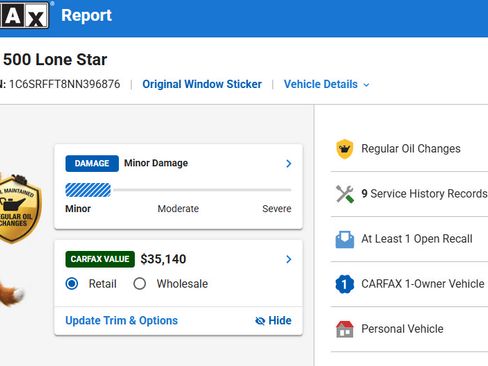Open the Original Window Sticker link
This screenshot has height=366, width=488.
click(202, 84)
